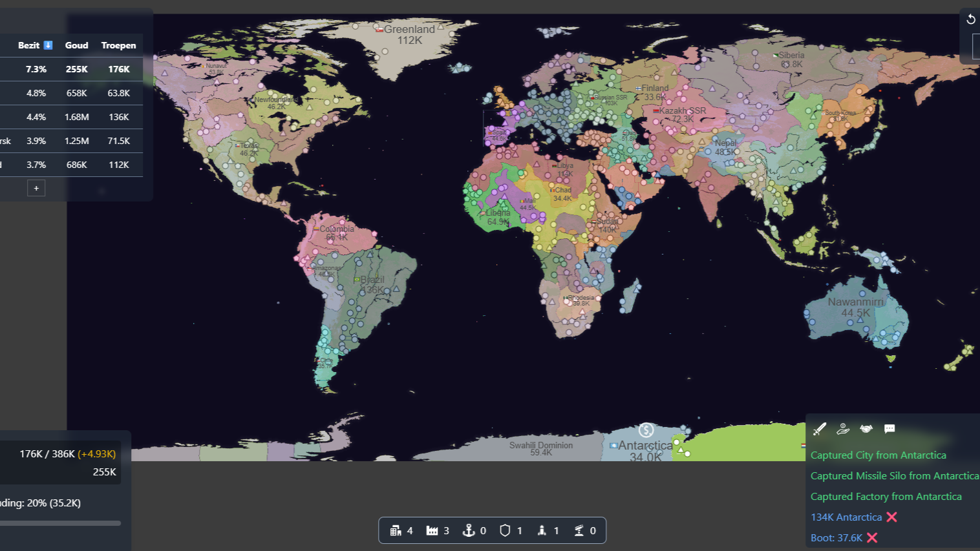Image resolution: width=980 pixels, height=551 pixels.
Task: Select the City building icon
Action: 396,530
